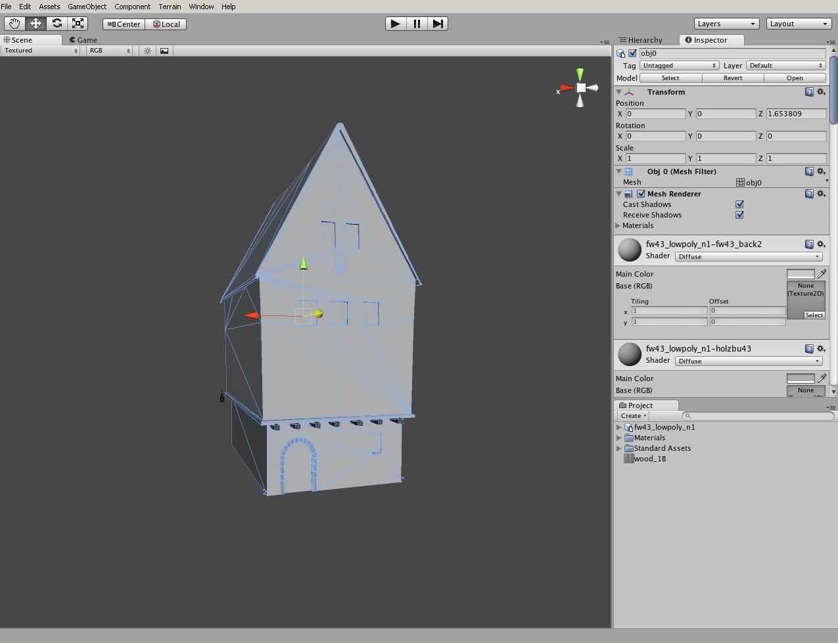
Task: Pause play mode with the pause icon
Action: [x=417, y=24]
